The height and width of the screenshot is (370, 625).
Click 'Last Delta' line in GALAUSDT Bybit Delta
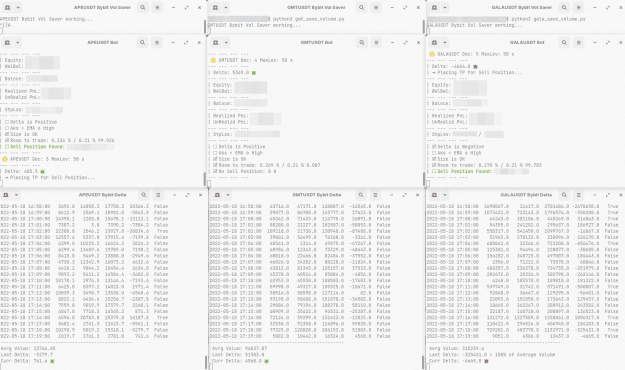coord(492,354)
